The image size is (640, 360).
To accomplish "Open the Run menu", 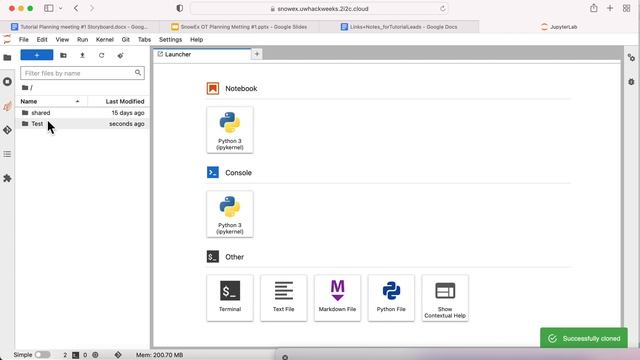I will [82, 40].
